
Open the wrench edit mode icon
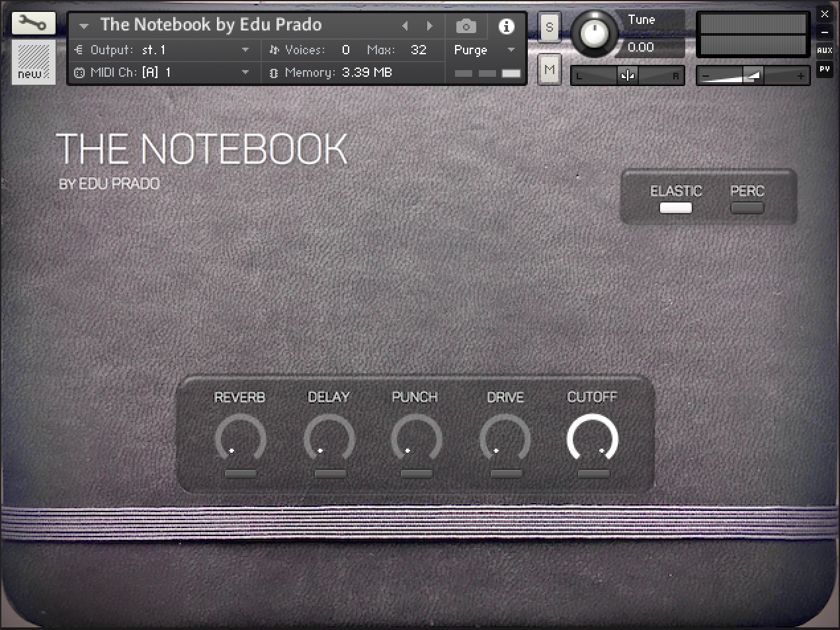pos(33,24)
